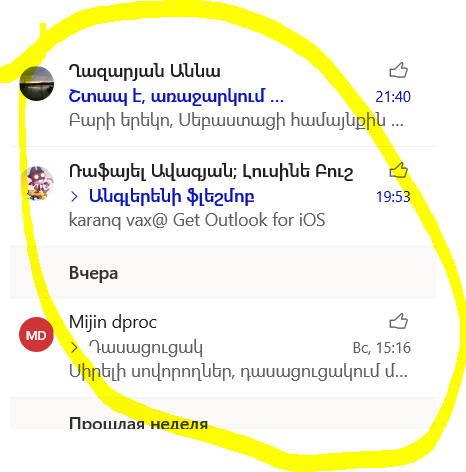Viewport: 466px width, 472px height.
Task: Click preview text Բարի երեկո, Սեբաստացի
Action: [x=236, y=120]
